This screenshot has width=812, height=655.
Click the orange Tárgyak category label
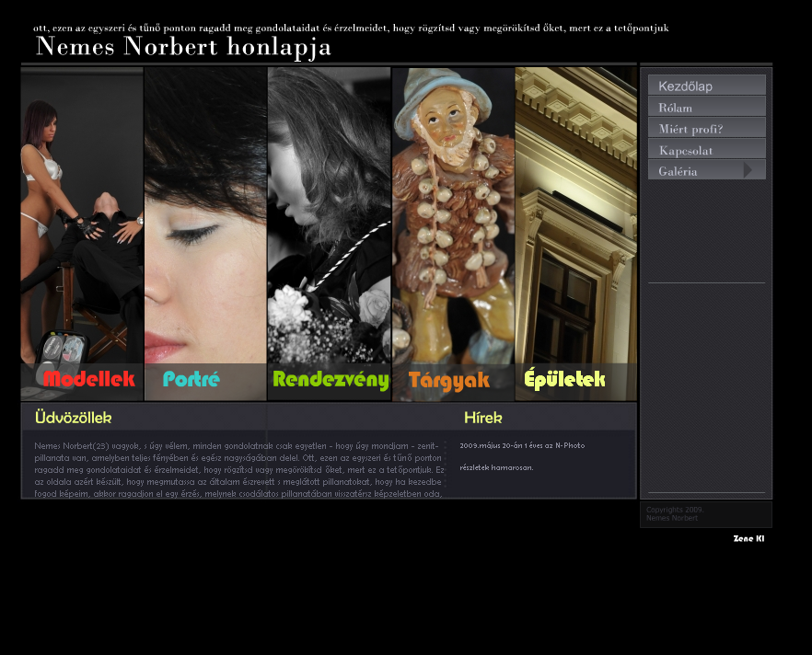point(448,380)
